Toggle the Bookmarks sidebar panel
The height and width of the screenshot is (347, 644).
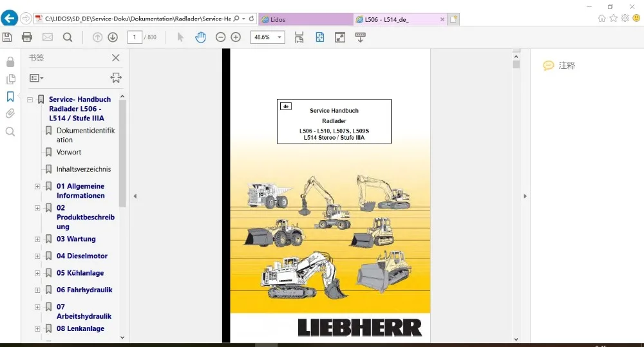[10, 97]
